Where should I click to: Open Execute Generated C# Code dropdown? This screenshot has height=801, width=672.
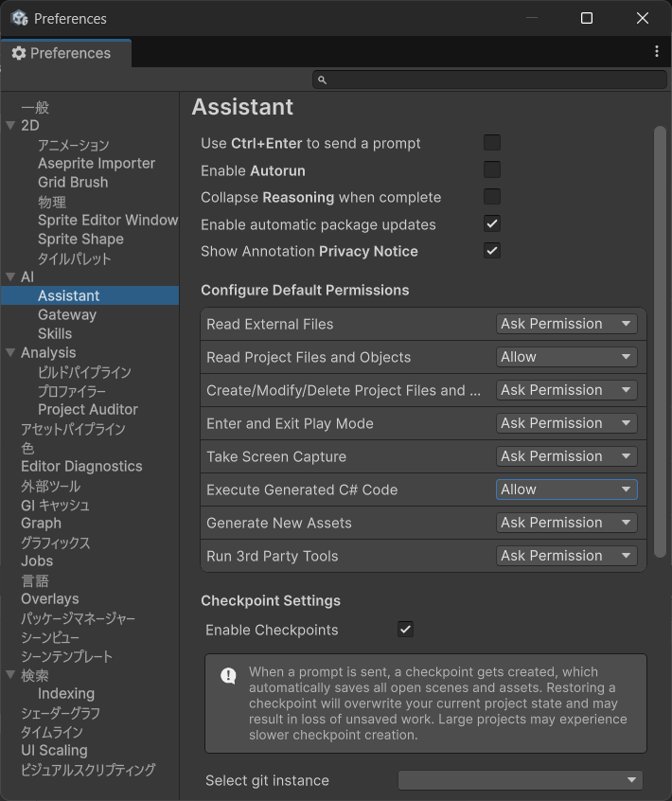[566, 489]
